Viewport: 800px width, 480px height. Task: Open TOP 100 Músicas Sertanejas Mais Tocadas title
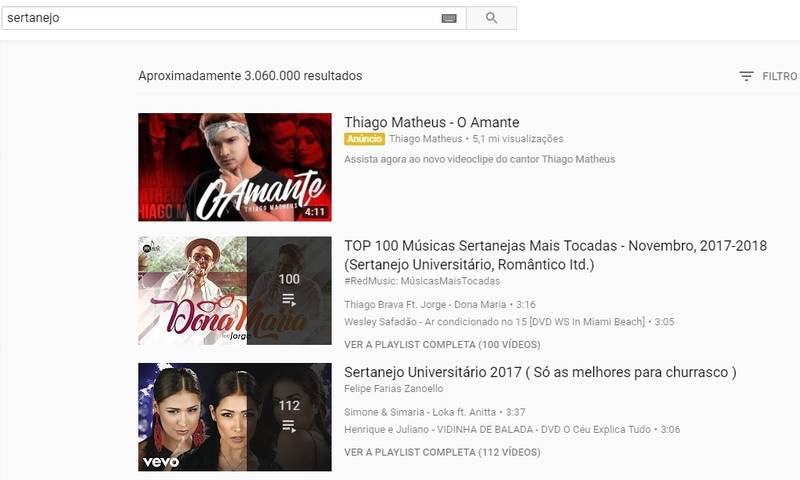(555, 255)
